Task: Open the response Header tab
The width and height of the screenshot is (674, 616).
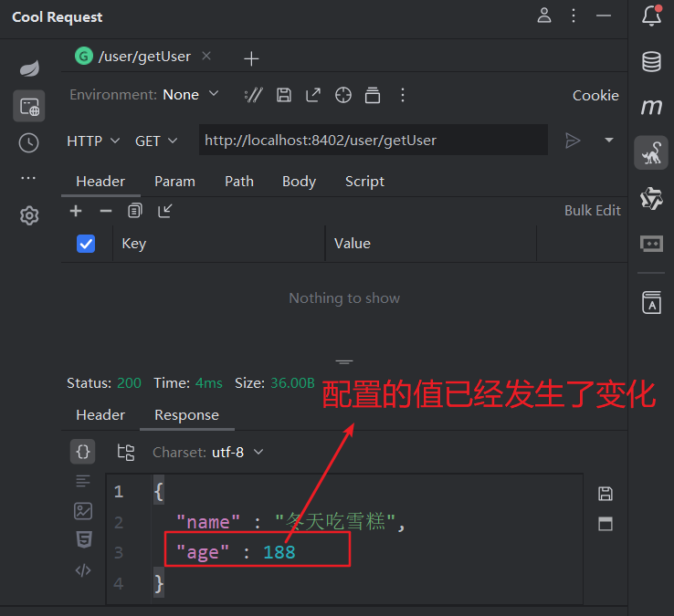Action: [x=100, y=415]
